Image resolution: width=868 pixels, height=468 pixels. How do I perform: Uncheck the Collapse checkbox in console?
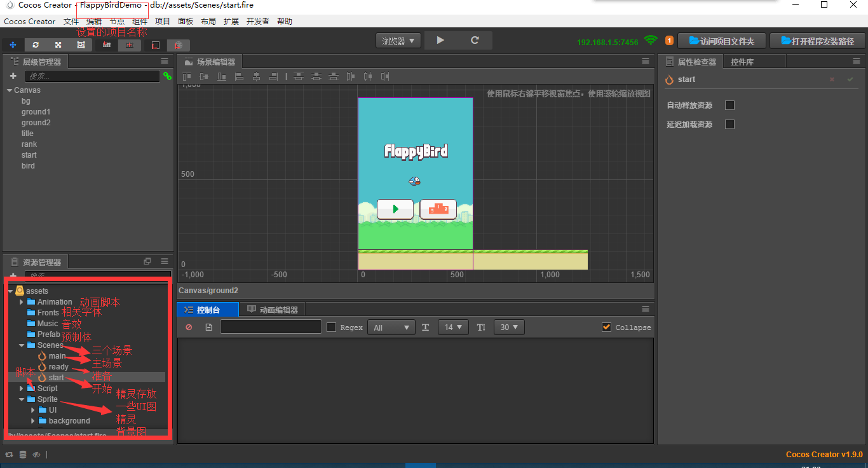pos(607,327)
